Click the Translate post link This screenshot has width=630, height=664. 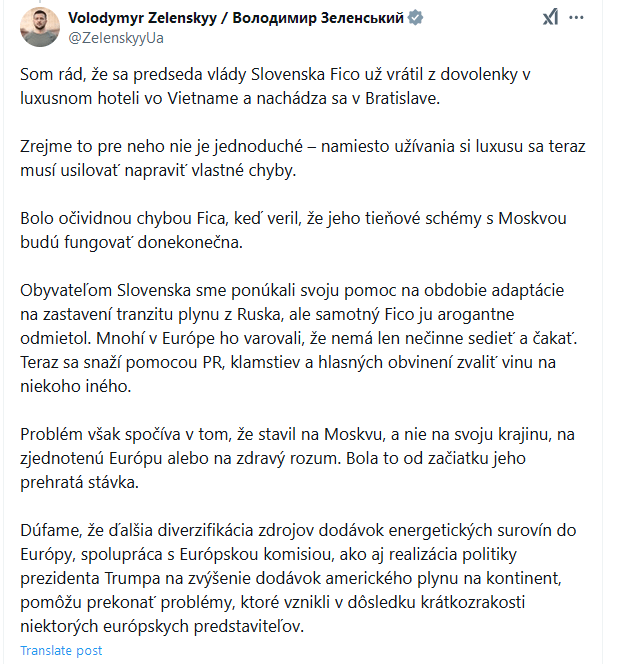pos(61,650)
